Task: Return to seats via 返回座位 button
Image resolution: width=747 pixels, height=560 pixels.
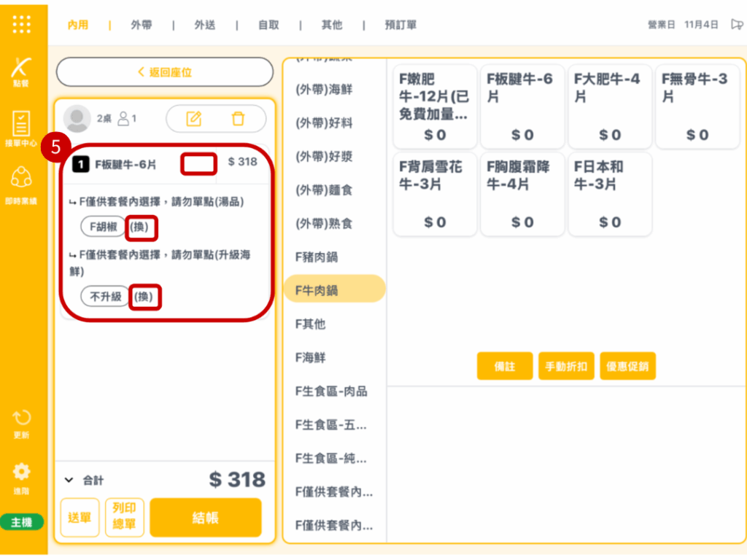Action: pos(165,72)
